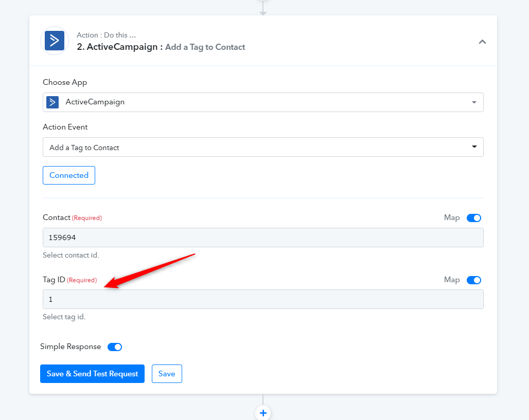Image resolution: width=529 pixels, height=420 pixels.
Task: Click the 'Action Event' label
Action: [65, 127]
